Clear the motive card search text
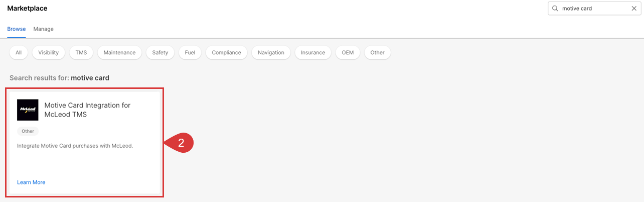The width and height of the screenshot is (644, 202). coord(634,9)
